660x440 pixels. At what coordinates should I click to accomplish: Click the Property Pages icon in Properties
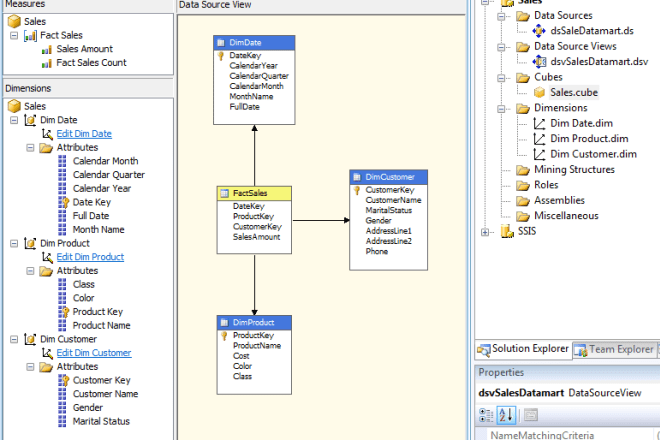pyautogui.click(x=531, y=415)
